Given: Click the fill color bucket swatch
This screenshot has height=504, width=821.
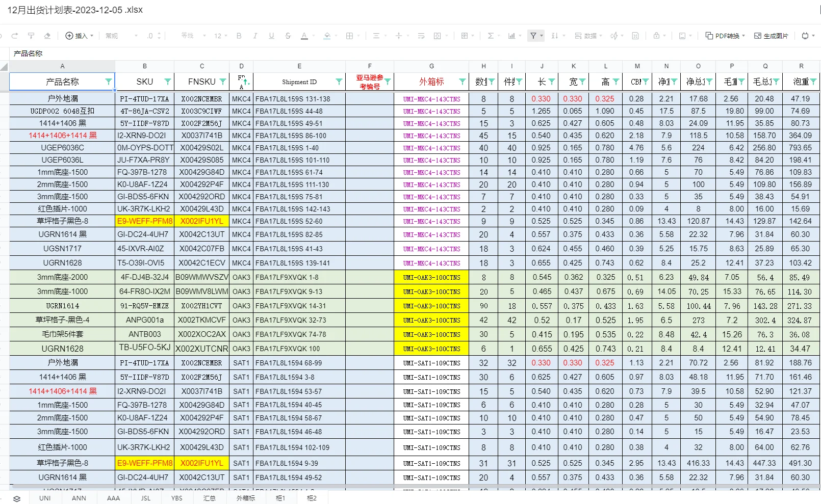Looking at the screenshot, I should [327, 36].
